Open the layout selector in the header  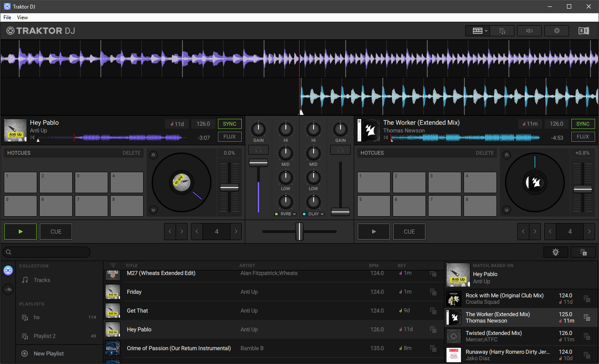click(x=478, y=31)
